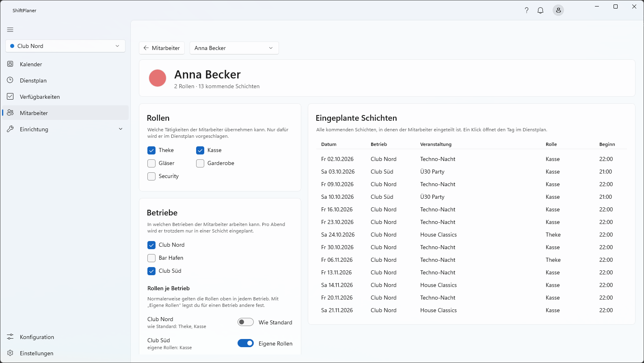Check the Security role checkbox

pos(151,176)
